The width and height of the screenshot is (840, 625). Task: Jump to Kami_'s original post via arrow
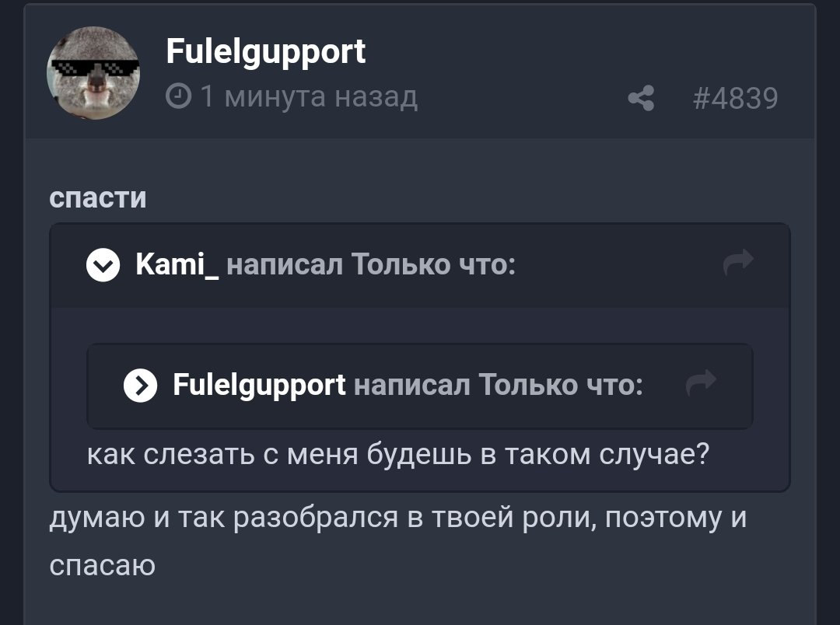point(737,263)
